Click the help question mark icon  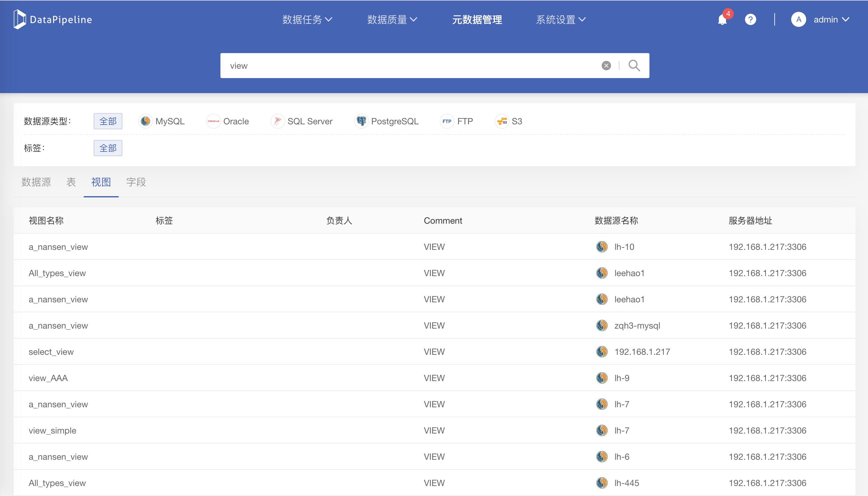(750, 20)
